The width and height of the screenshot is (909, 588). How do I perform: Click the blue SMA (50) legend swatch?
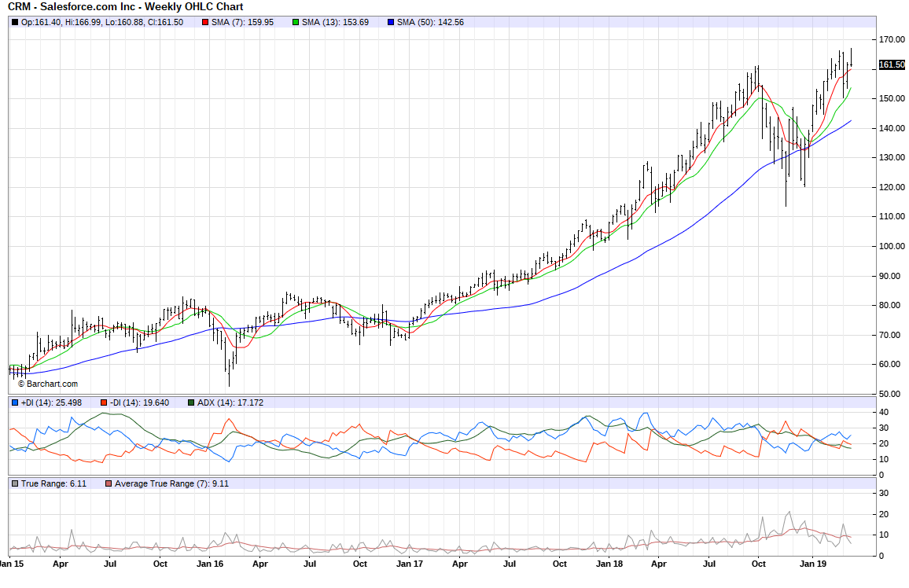tap(391, 22)
